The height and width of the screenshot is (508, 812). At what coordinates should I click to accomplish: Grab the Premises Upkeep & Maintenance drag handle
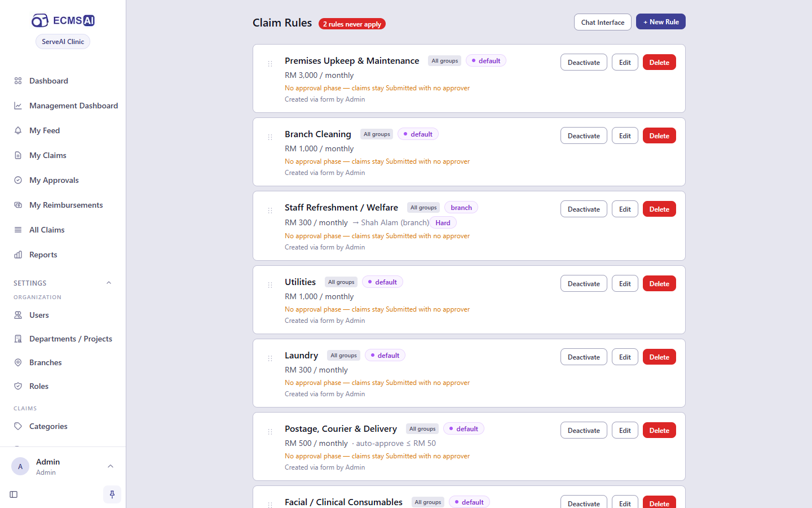[x=270, y=64]
